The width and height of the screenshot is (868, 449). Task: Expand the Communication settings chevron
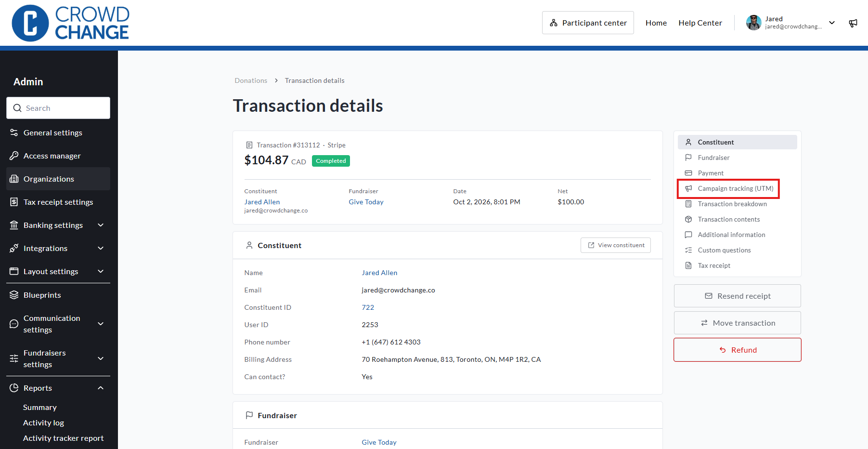tap(101, 324)
